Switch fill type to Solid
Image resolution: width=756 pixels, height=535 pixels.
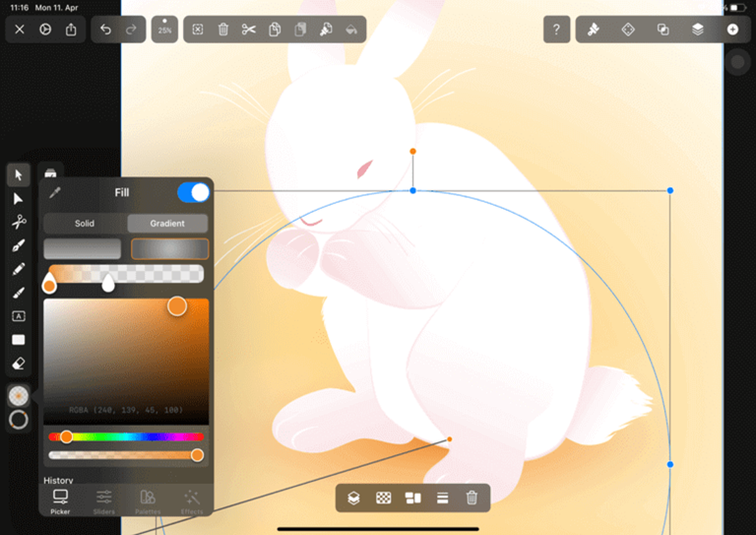(85, 224)
